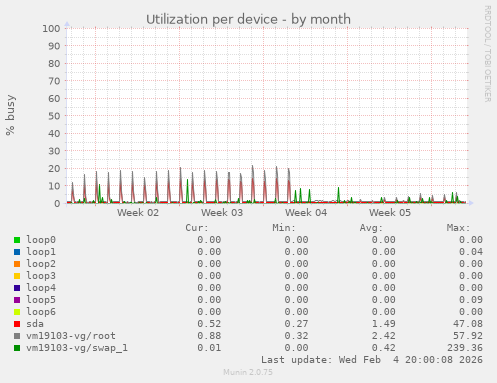Click sda minimum value 0.27

coord(296,324)
